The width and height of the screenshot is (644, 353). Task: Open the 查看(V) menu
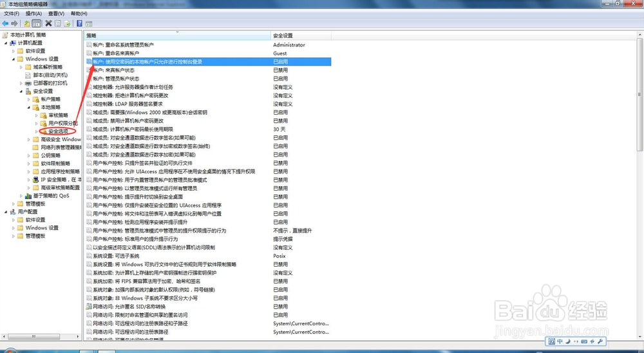(56, 14)
